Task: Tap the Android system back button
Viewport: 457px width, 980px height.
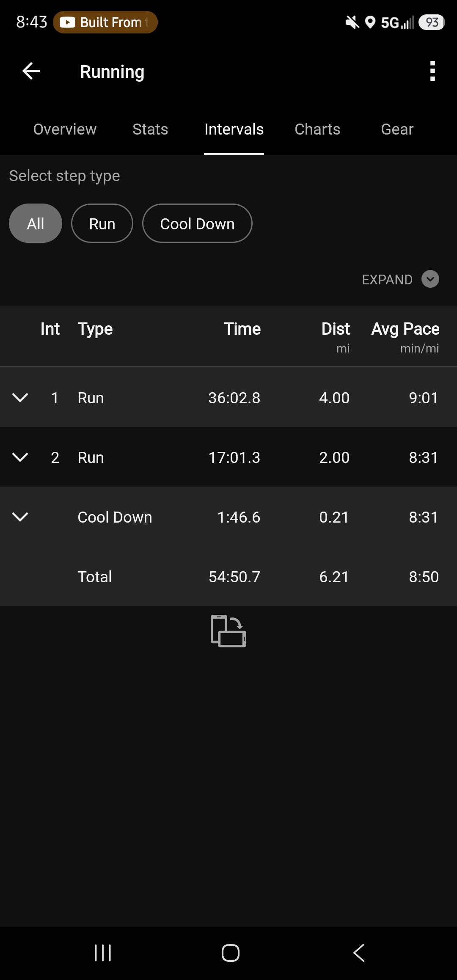Action: (x=359, y=953)
